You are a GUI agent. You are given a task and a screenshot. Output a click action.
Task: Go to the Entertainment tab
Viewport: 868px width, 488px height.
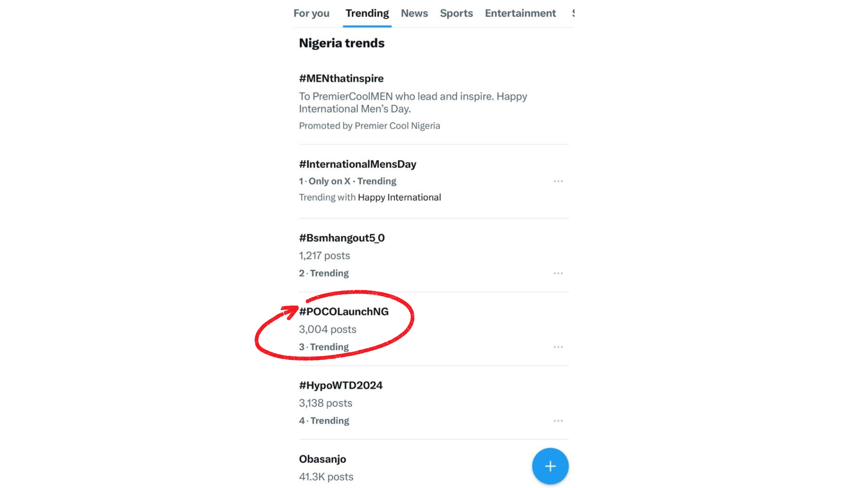(520, 14)
